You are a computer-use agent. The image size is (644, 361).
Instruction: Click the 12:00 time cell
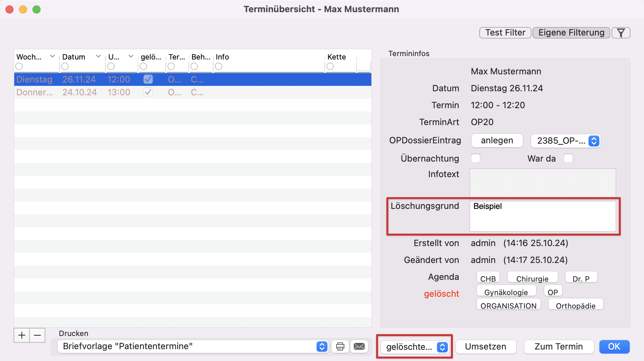coord(119,79)
